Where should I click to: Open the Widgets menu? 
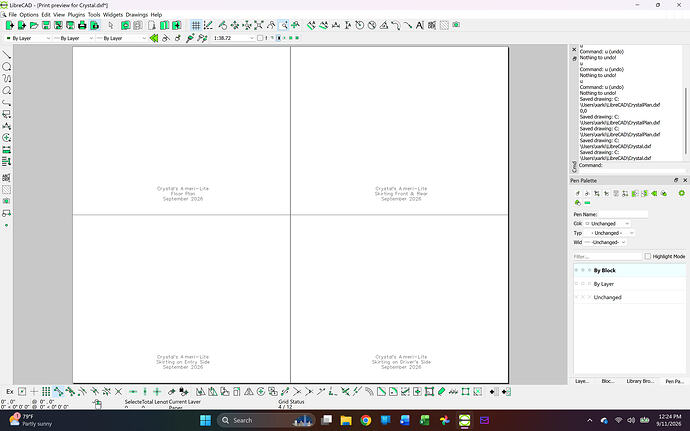[113, 15]
